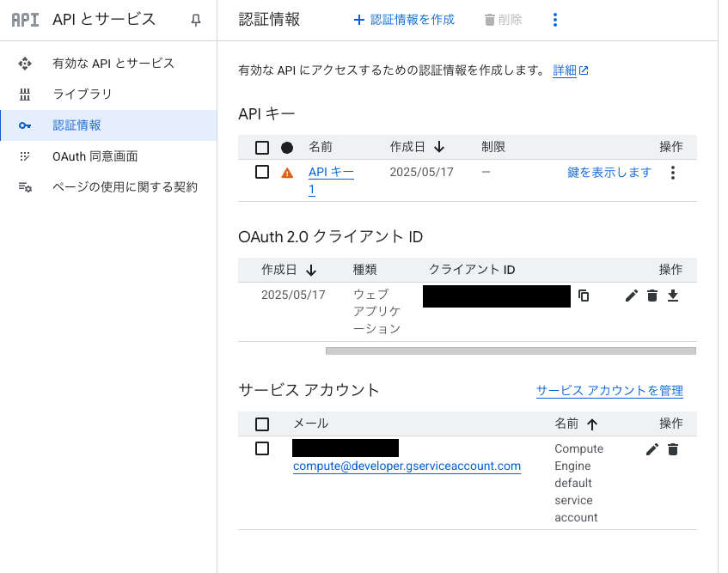This screenshot has height=573, width=728.
Task: Click the status dot column header in API キー table
Action: [287, 148]
